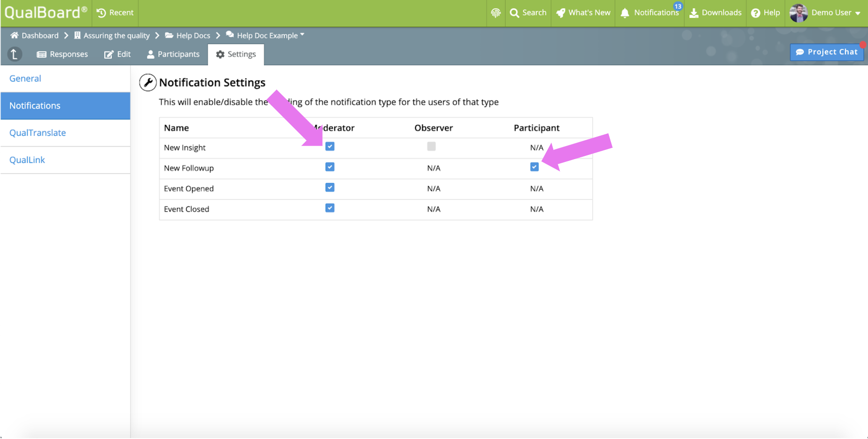Expand the Demo User dropdown arrow
Image resolution: width=868 pixels, height=439 pixels.
pos(858,14)
